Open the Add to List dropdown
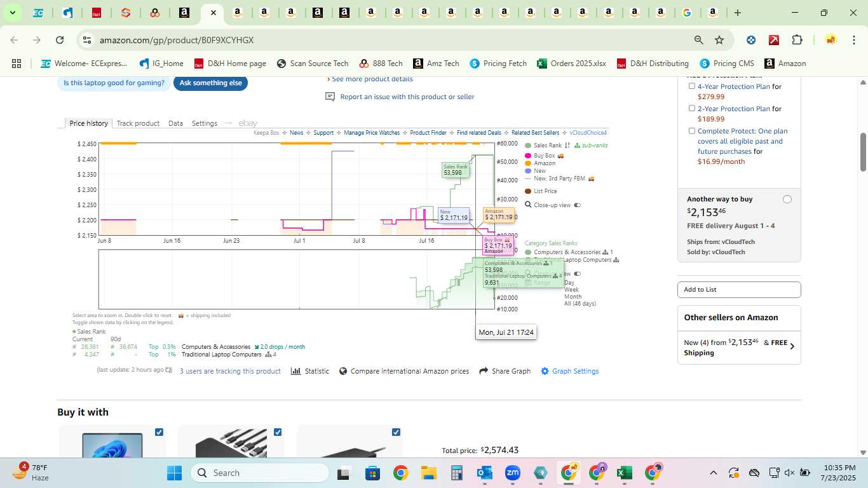This screenshot has width=868, height=488. pos(739,290)
